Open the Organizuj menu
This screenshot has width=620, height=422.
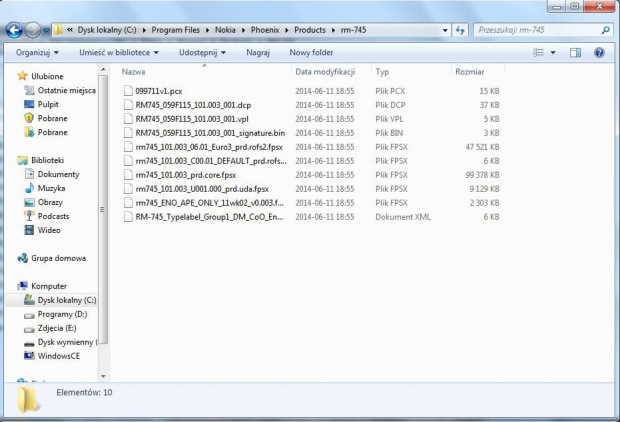tap(37, 53)
